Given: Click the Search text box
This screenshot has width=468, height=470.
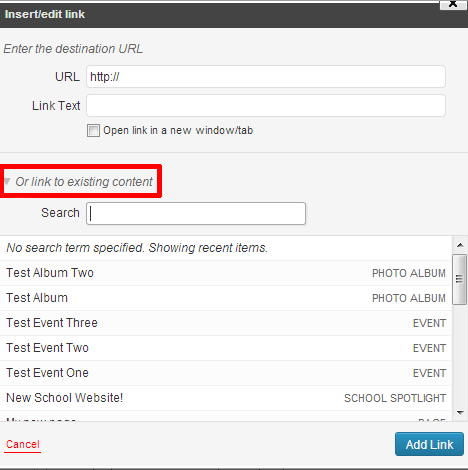Looking at the screenshot, I should click(x=196, y=213).
